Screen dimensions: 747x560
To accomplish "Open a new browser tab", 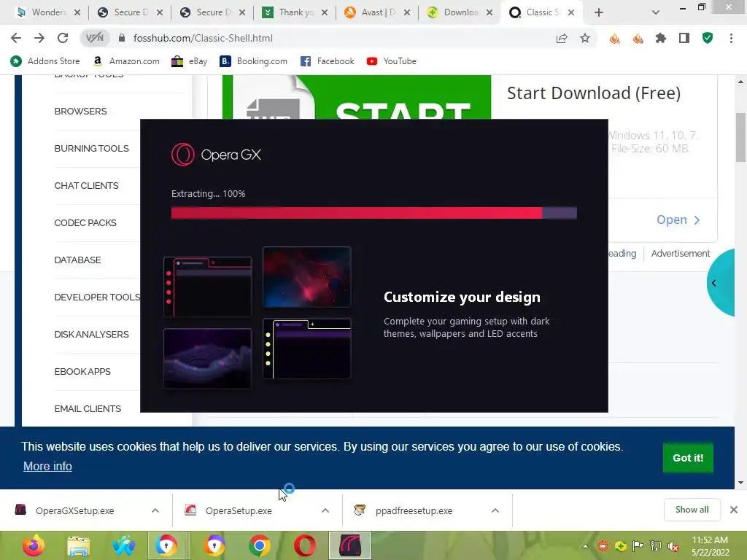I will [599, 12].
